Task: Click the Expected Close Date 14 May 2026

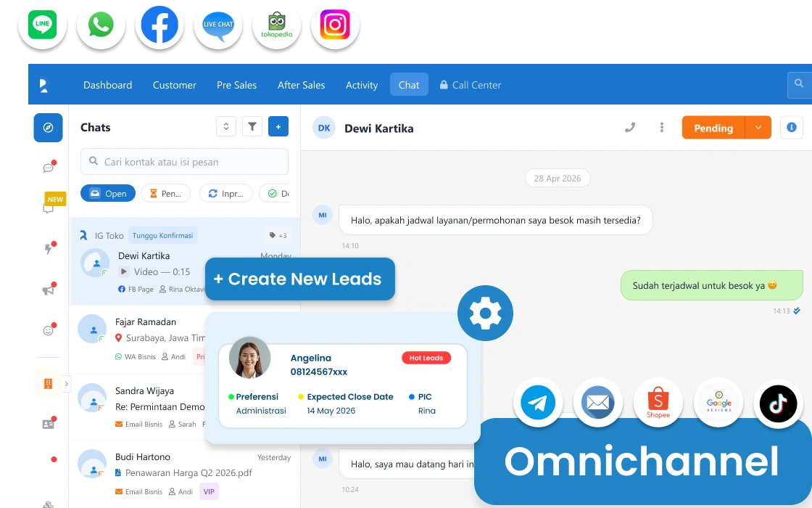Action: click(x=346, y=403)
